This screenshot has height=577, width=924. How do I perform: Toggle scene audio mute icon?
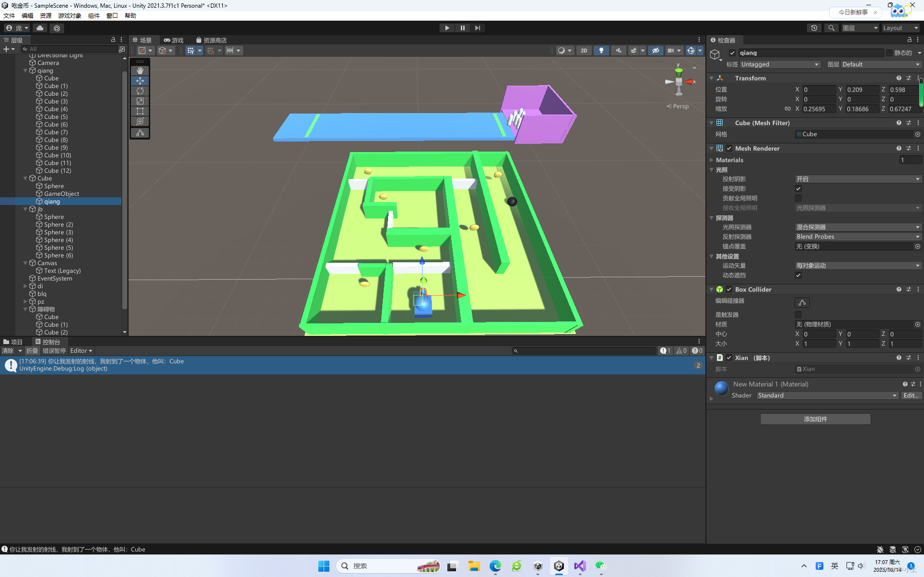click(618, 51)
